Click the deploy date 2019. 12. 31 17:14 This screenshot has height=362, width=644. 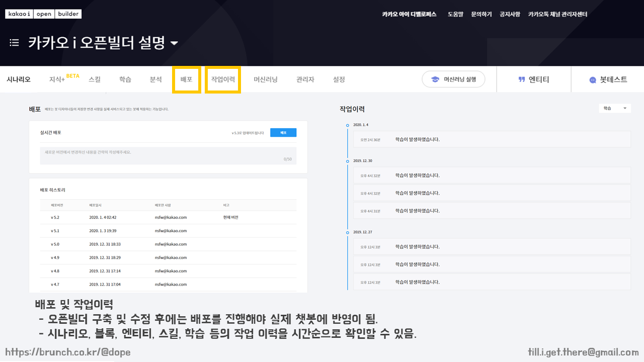pyautogui.click(x=105, y=271)
